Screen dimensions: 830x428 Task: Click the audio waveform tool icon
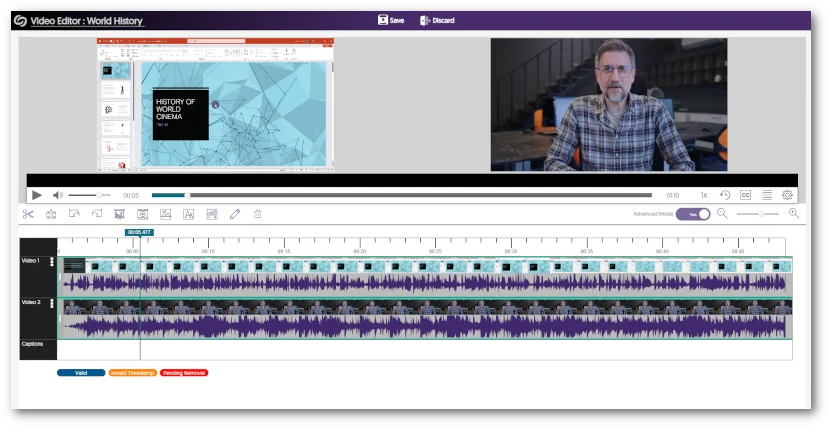(212, 214)
